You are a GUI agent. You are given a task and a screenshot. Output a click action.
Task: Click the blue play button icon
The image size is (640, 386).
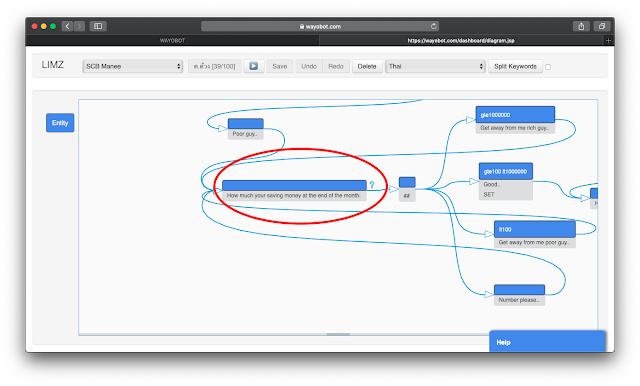pos(253,66)
